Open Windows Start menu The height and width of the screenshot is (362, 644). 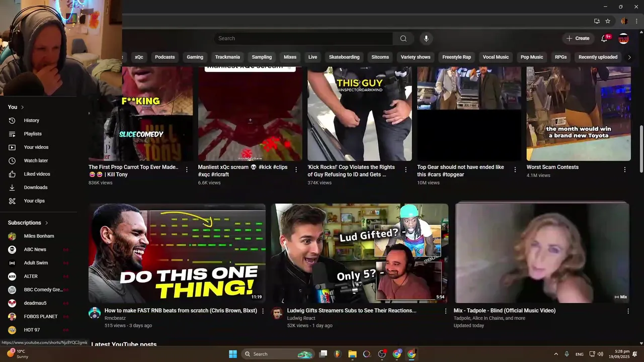pos(233,354)
